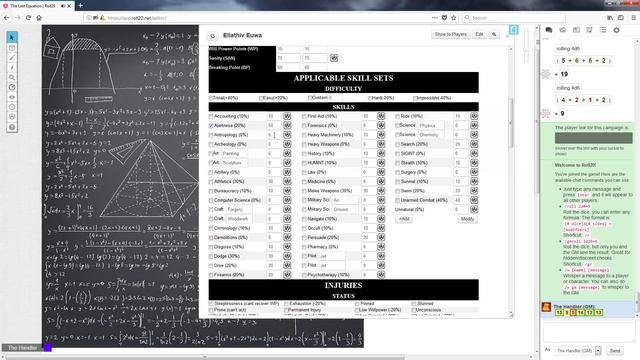The width and height of the screenshot is (640, 360).
Task: Open the Art Library tab in sidebar
Action: [562, 30]
